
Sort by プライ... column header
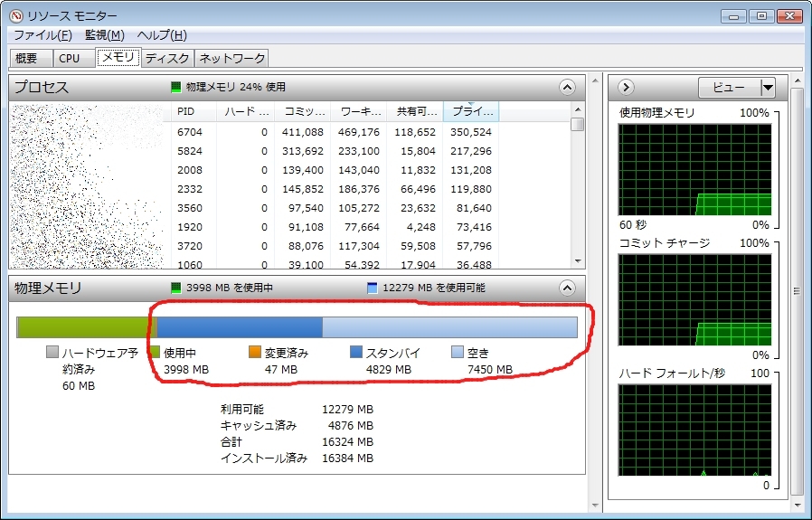point(471,111)
